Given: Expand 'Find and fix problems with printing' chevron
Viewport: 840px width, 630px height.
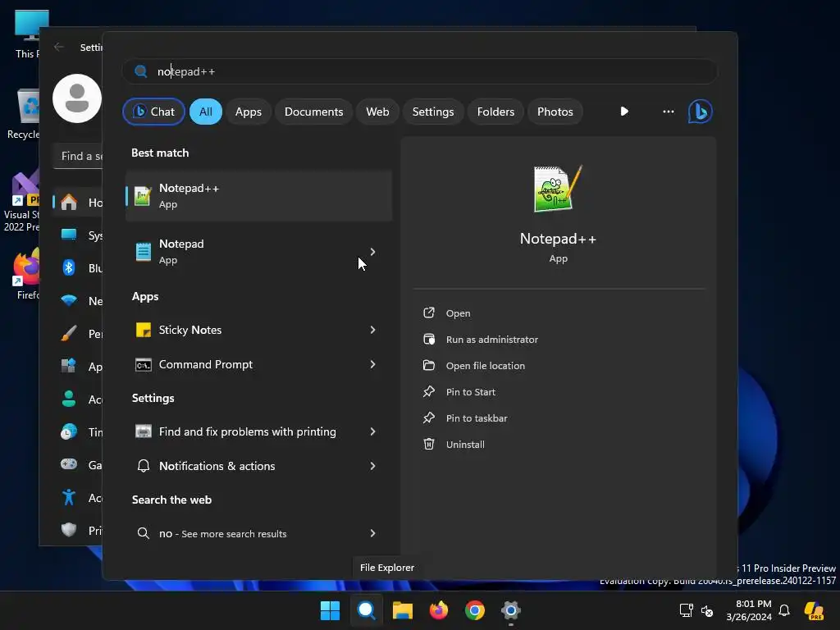Looking at the screenshot, I should tap(373, 431).
